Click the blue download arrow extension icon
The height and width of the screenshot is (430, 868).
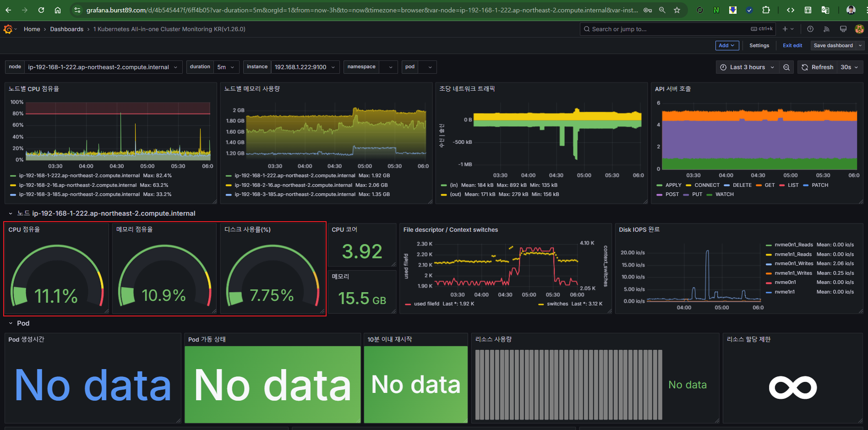733,10
